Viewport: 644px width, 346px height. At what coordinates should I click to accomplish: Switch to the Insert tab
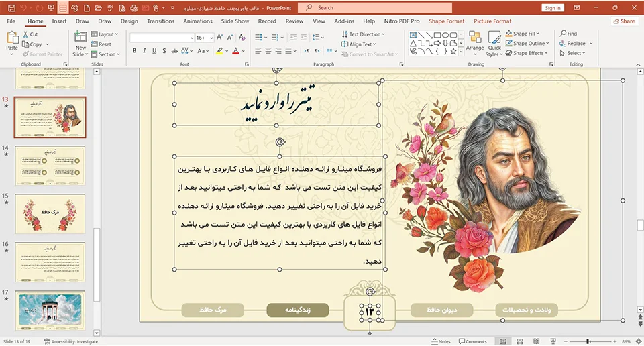[59, 21]
